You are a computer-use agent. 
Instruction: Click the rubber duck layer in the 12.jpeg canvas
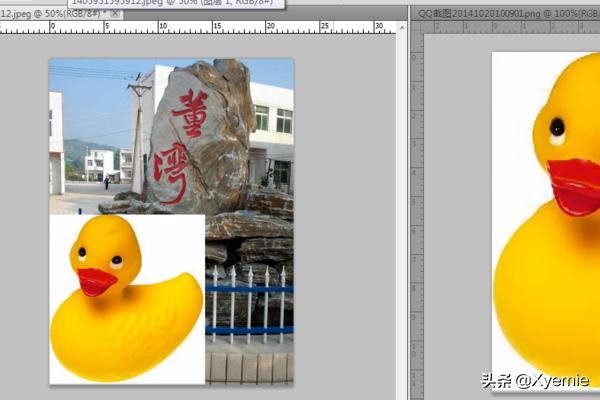(x=127, y=299)
